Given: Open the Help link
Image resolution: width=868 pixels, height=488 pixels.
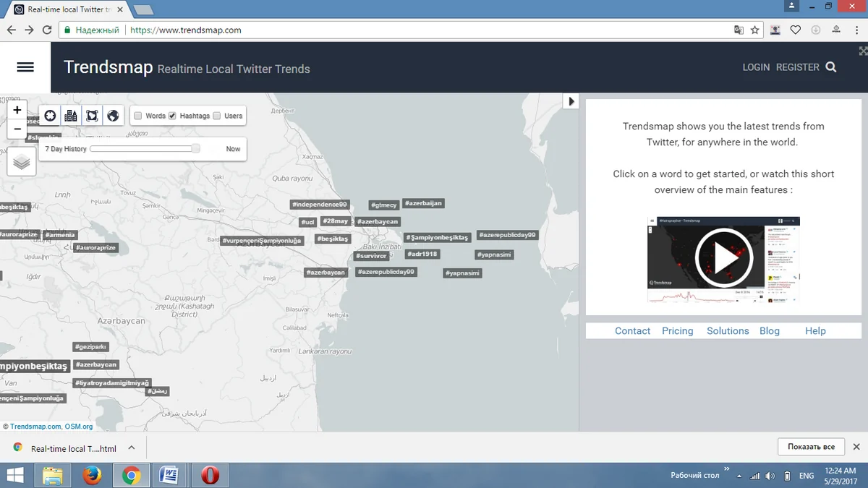Looking at the screenshot, I should [x=815, y=331].
